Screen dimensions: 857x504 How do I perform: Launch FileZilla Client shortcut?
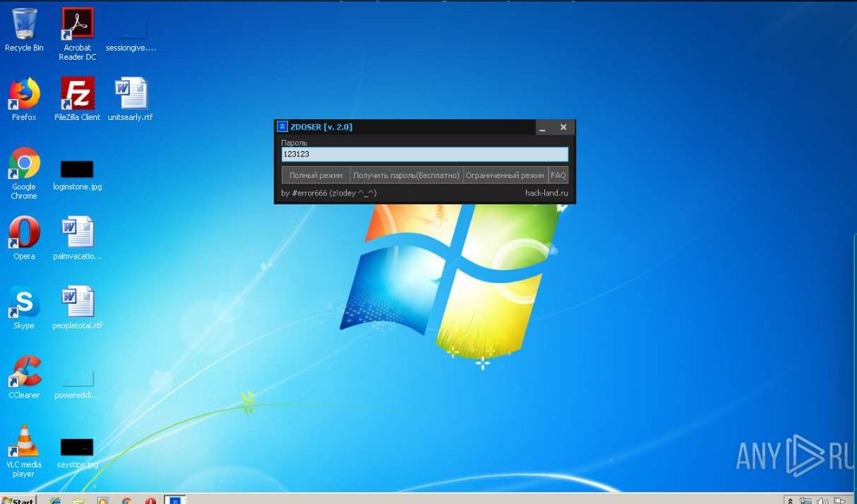(x=77, y=94)
